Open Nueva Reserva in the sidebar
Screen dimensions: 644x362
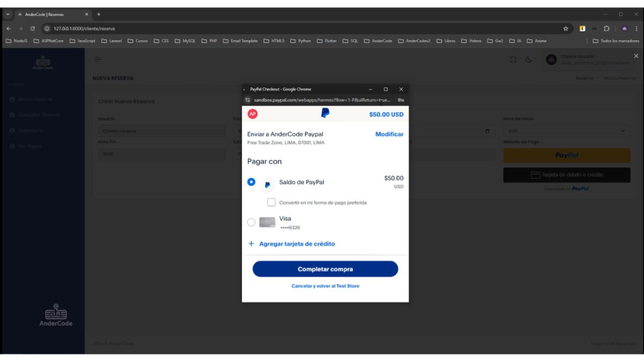point(35,99)
